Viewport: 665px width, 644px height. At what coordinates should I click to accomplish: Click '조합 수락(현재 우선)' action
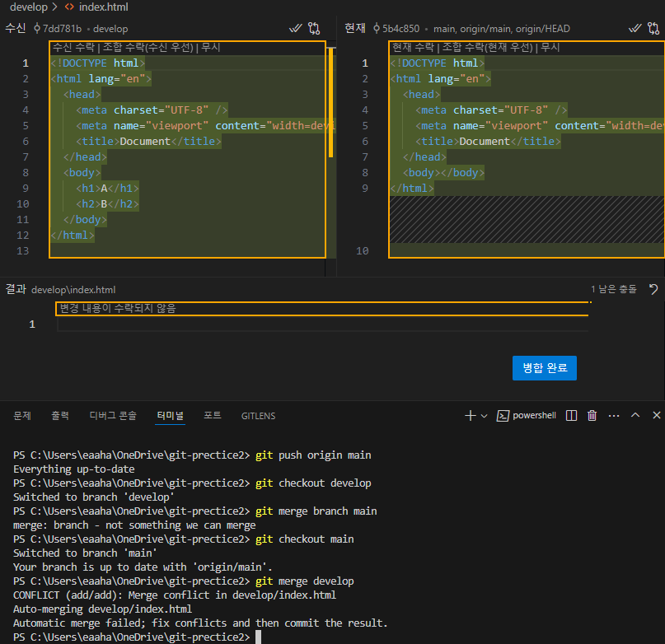point(487,47)
